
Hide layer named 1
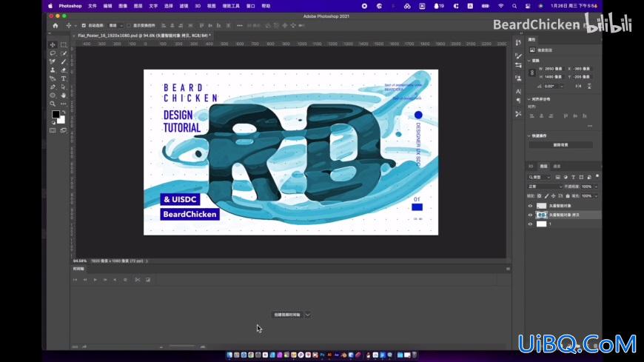point(530,224)
